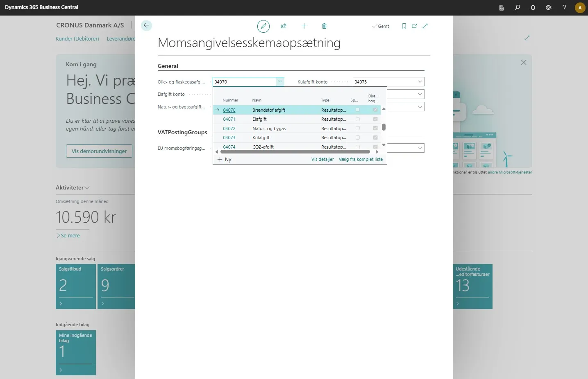The width and height of the screenshot is (588, 379).
Task: Open the Mine indgående bilag tile
Action: [x=76, y=353]
